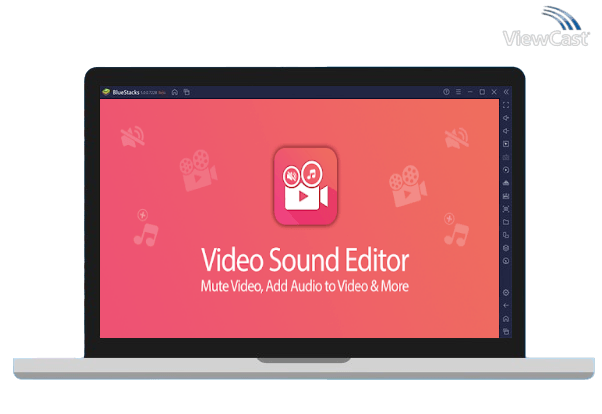The height and width of the screenshot is (414, 602).
Task: Open the multi-instance tabs icon in title bar
Action: click(187, 92)
